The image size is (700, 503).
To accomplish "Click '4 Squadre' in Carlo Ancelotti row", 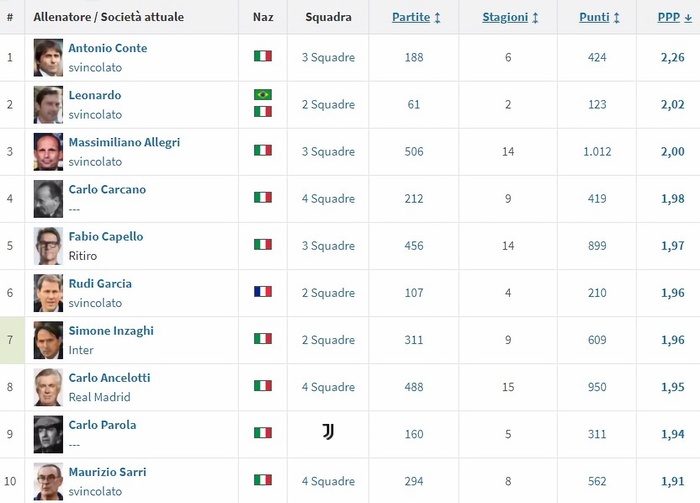I will pos(328,387).
